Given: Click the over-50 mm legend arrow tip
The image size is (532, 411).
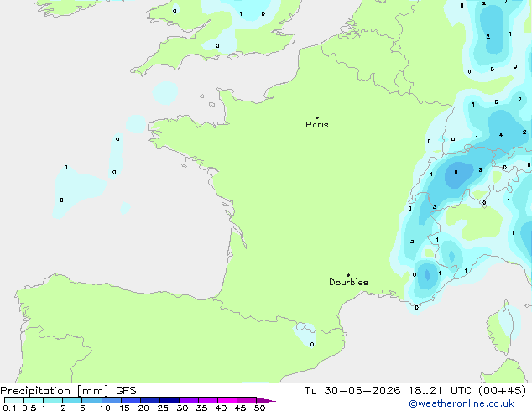Looking at the screenshot, I should 266,400.
